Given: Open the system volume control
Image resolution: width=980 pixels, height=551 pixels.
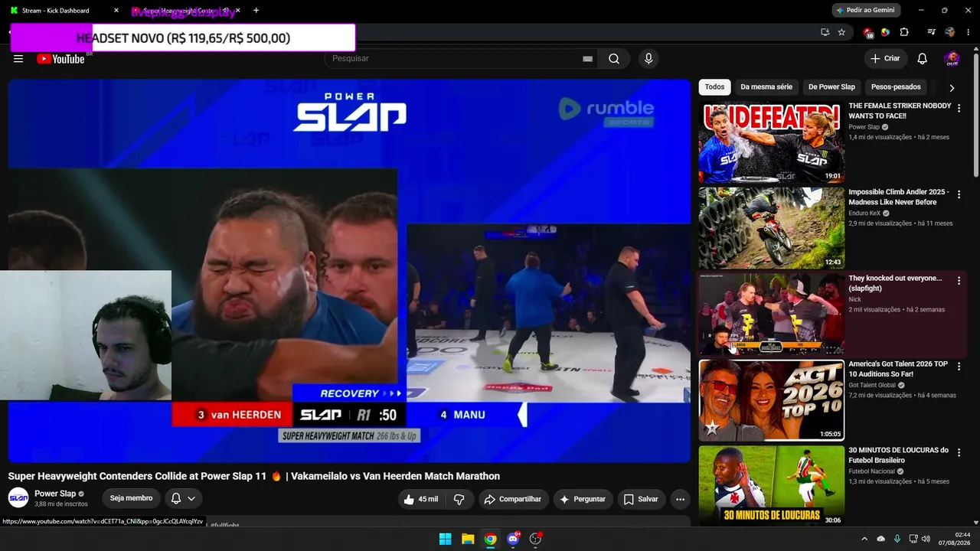Looking at the screenshot, I should pyautogui.click(x=926, y=539).
